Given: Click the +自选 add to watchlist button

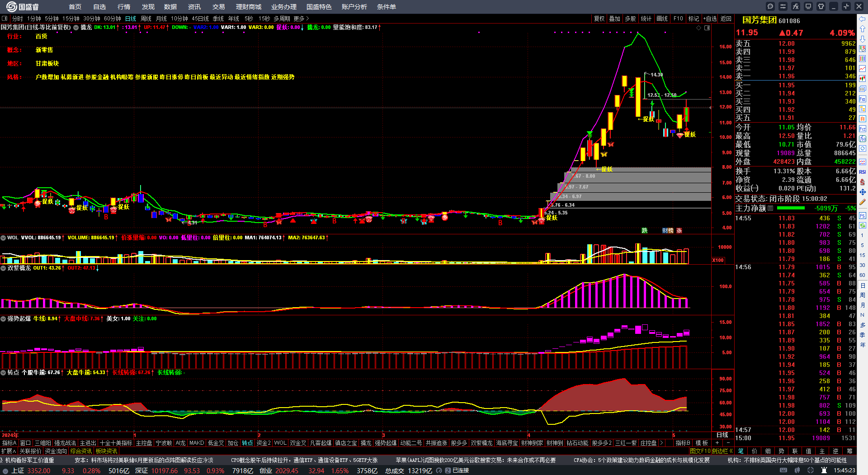Looking at the screenshot, I should [710, 19].
